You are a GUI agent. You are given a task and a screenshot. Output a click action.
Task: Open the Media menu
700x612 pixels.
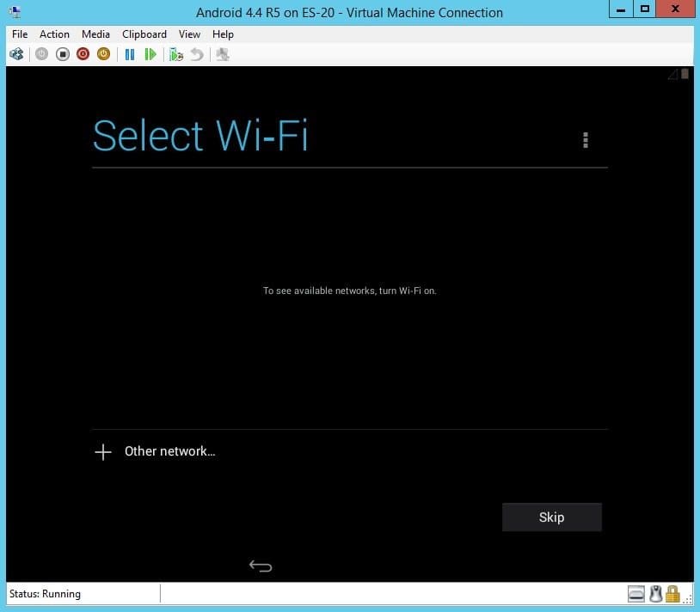click(x=95, y=34)
